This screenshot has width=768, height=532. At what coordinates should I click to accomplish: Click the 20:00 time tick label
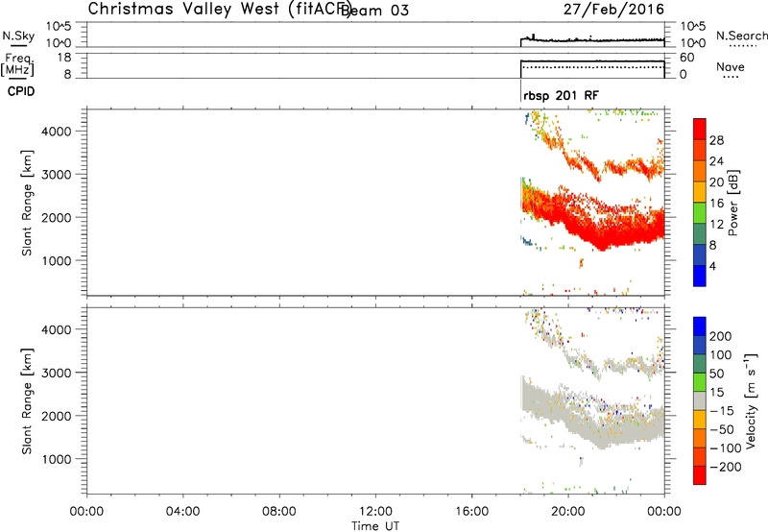tap(568, 512)
